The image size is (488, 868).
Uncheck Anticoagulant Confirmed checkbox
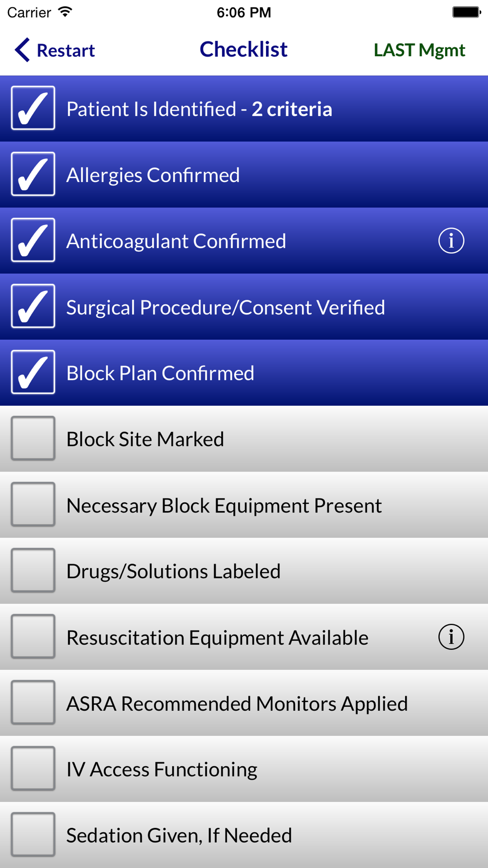[33, 240]
